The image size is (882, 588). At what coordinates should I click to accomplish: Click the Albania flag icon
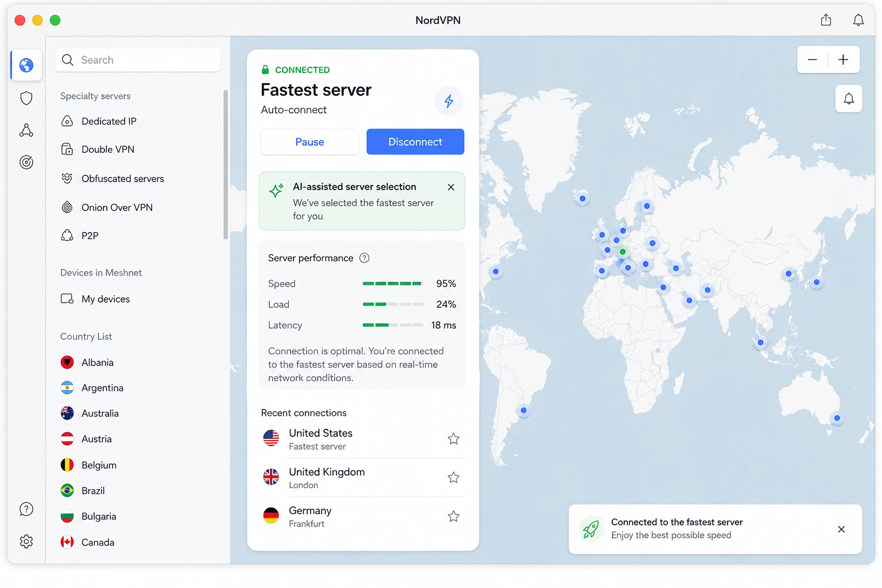tap(67, 362)
